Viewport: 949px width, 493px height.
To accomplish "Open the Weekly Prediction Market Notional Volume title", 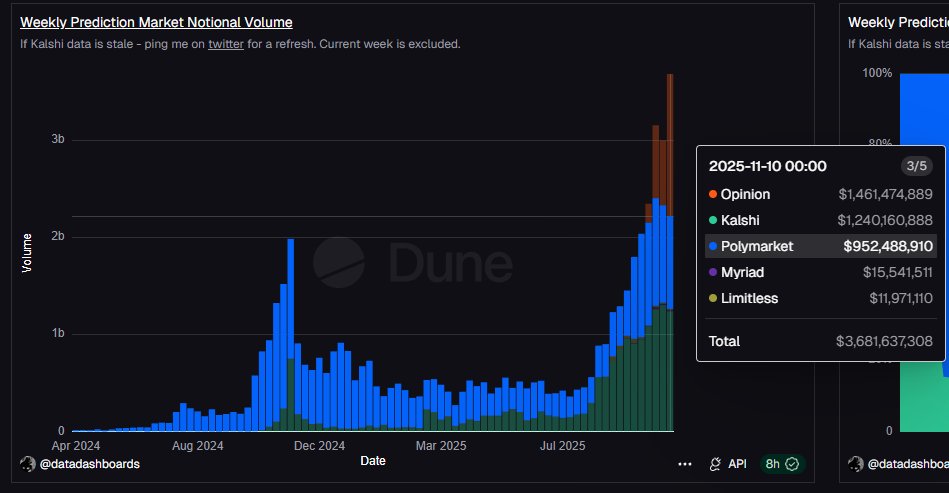I will (156, 22).
